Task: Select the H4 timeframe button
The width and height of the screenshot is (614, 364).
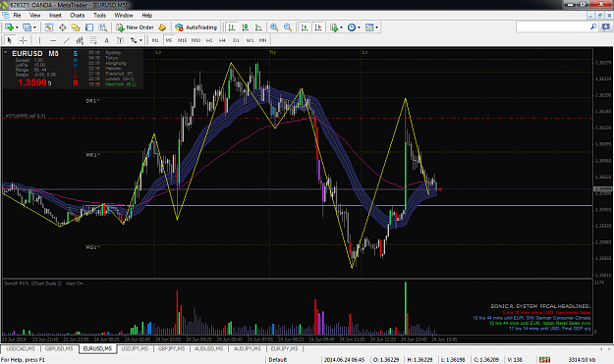Action: 222,40
